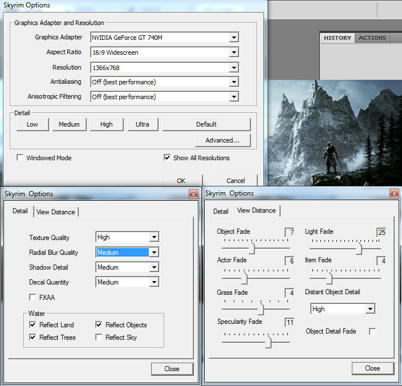This screenshot has height=386, width=402.
Task: Switch to Detail tab in right options window
Action: click(221, 211)
